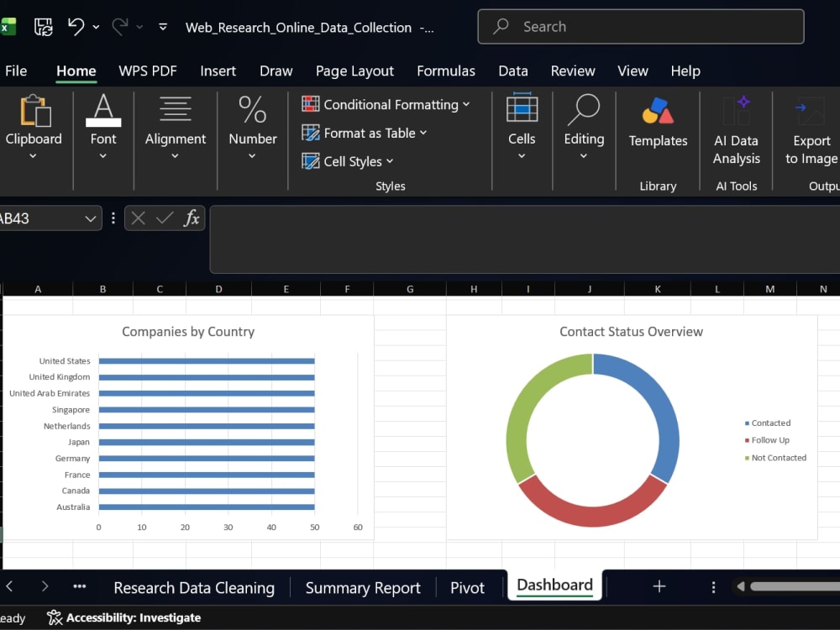Click the Save/AutoSave icon in title bar
This screenshot has height=630, width=840.
pyautogui.click(x=44, y=27)
